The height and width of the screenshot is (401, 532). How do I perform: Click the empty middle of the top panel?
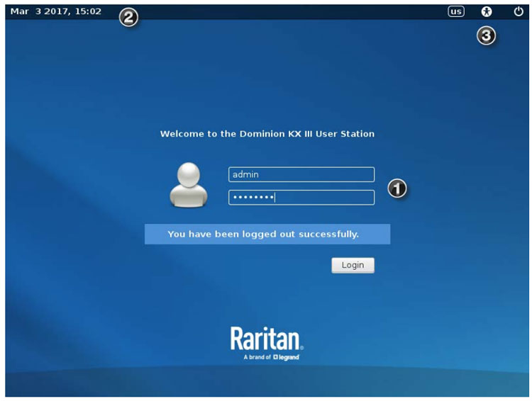point(284,11)
